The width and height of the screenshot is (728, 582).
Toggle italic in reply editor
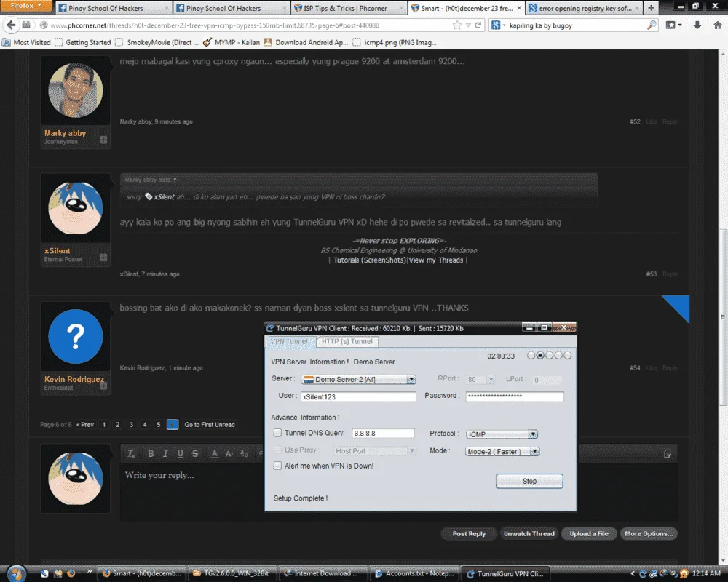point(165,453)
